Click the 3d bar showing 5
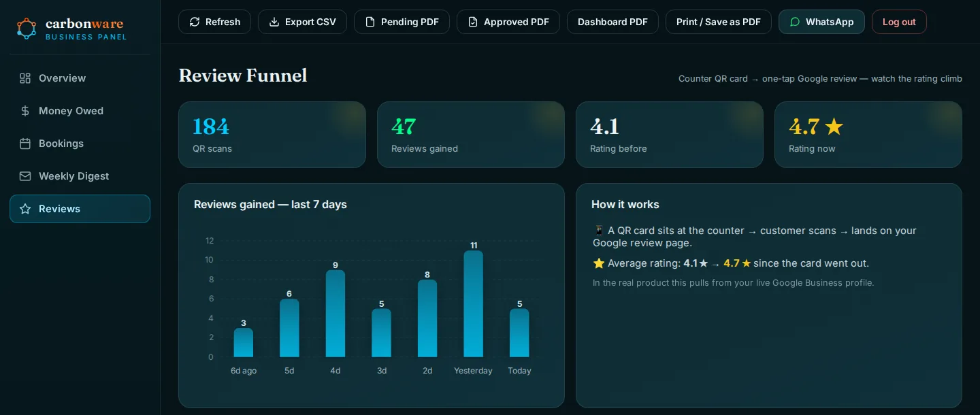 (382, 333)
